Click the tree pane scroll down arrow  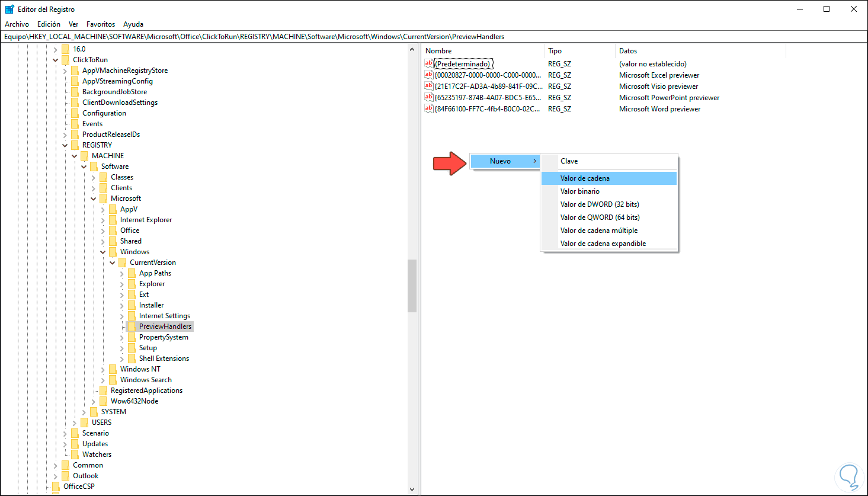(x=412, y=490)
